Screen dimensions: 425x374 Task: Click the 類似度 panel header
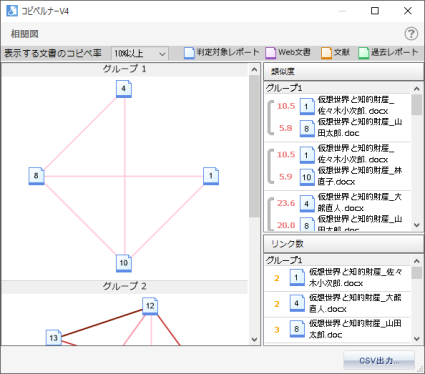[x=343, y=71]
